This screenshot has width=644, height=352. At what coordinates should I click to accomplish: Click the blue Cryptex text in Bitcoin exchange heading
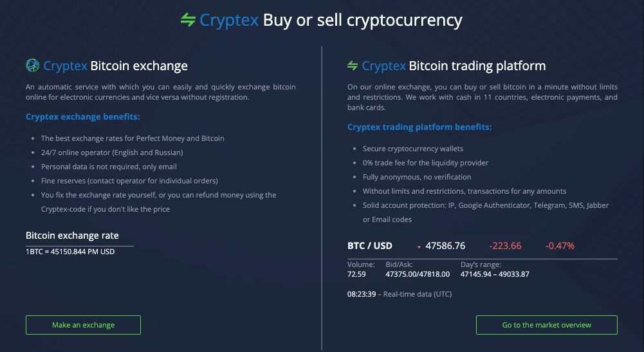point(65,66)
